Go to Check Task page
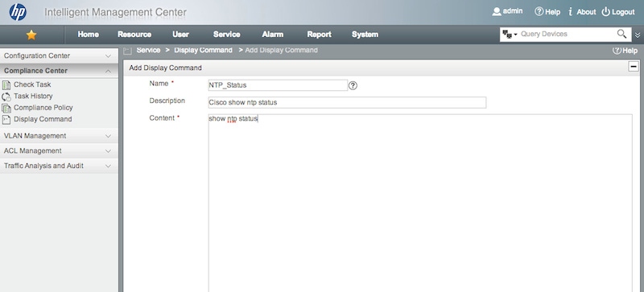The image size is (644, 292). [x=32, y=84]
